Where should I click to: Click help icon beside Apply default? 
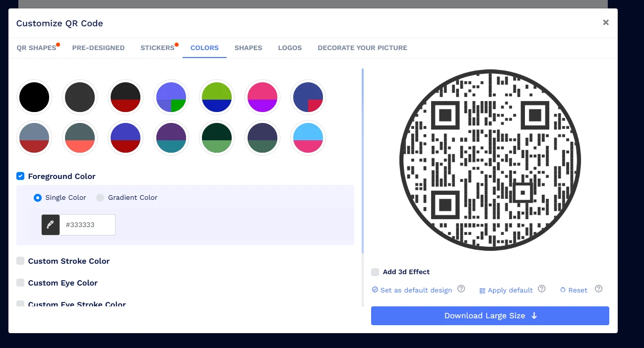click(x=542, y=289)
